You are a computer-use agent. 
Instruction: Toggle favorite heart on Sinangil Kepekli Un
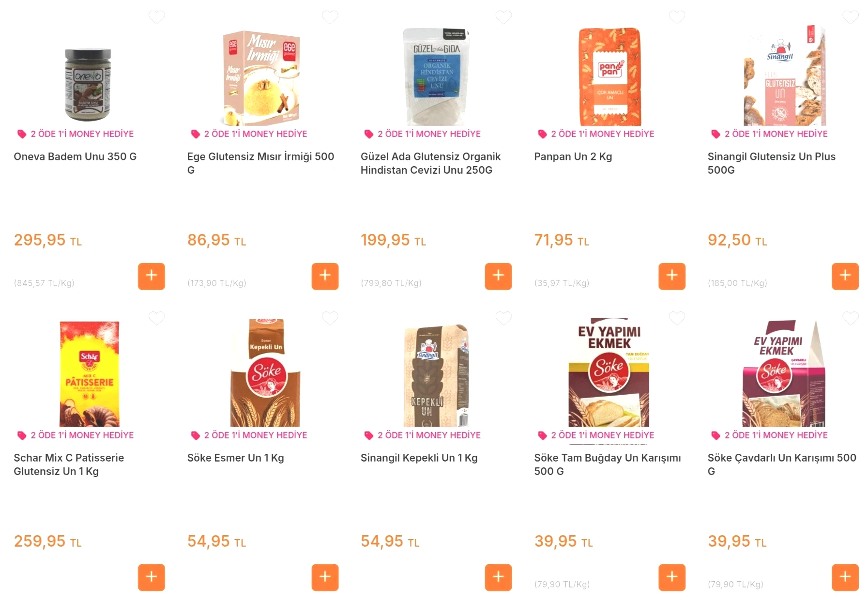tap(503, 318)
